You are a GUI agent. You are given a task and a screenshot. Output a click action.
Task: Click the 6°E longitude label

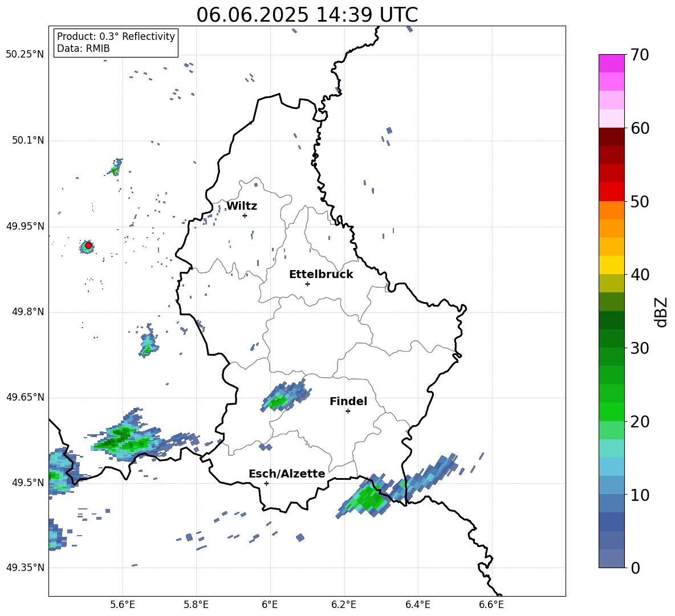270,605
